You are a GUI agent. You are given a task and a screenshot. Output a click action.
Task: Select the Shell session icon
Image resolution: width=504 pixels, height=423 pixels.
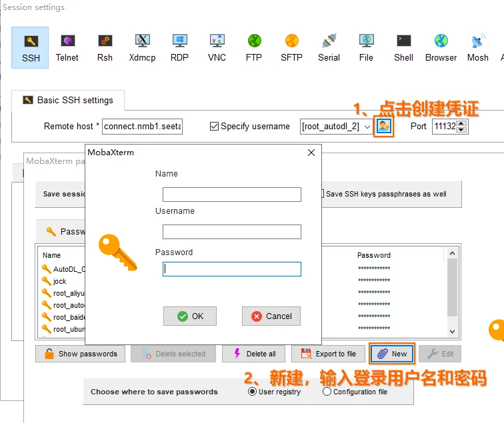click(403, 47)
